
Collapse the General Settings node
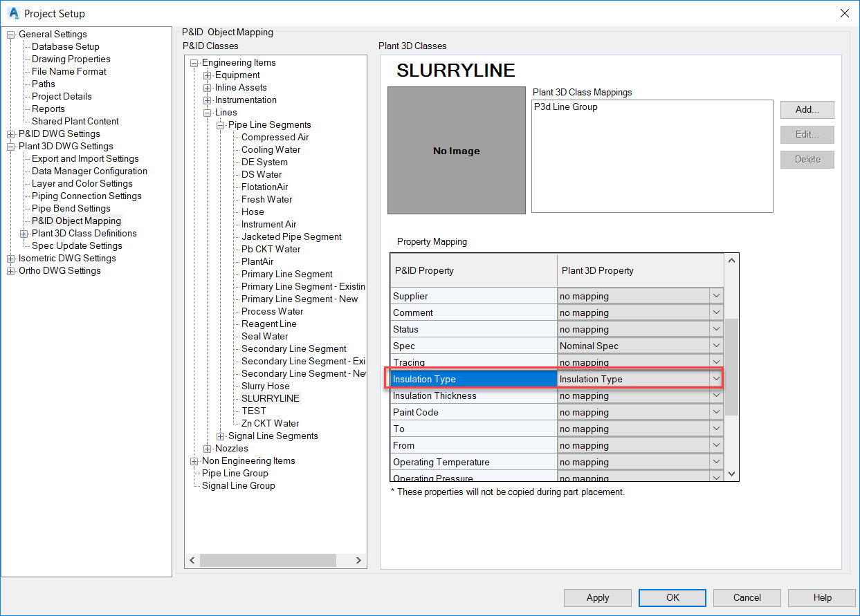tap(10, 35)
